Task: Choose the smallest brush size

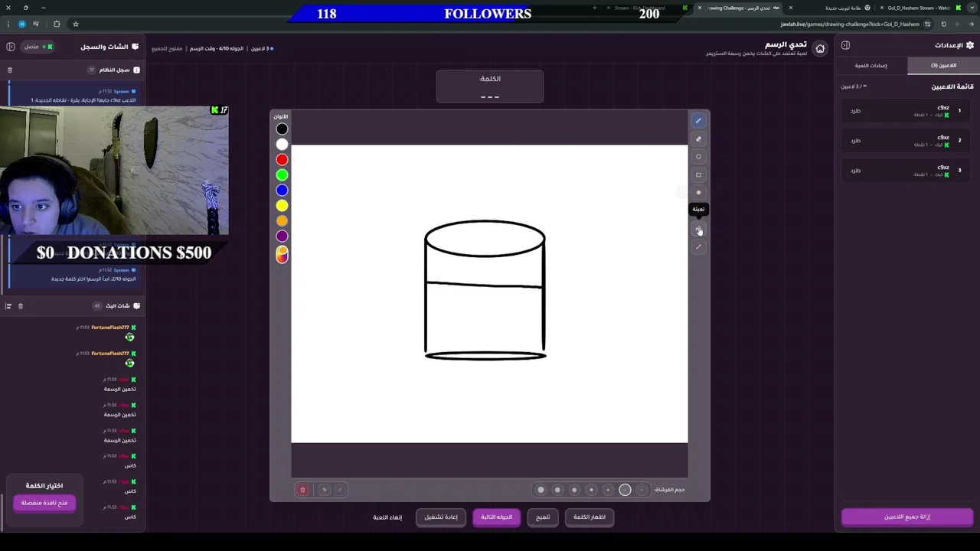Action: pyautogui.click(x=642, y=490)
